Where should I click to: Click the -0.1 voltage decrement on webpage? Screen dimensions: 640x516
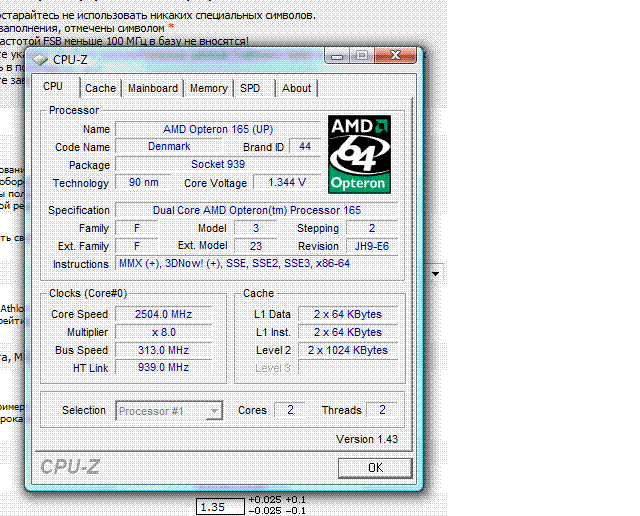point(296,511)
